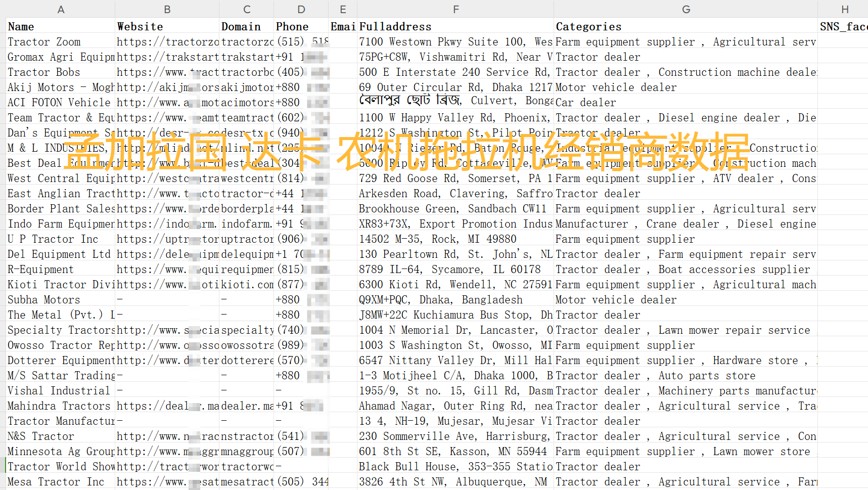Select the 'Mahindra Tractors' name cell
The height and width of the screenshot is (490, 868).
click(x=61, y=406)
